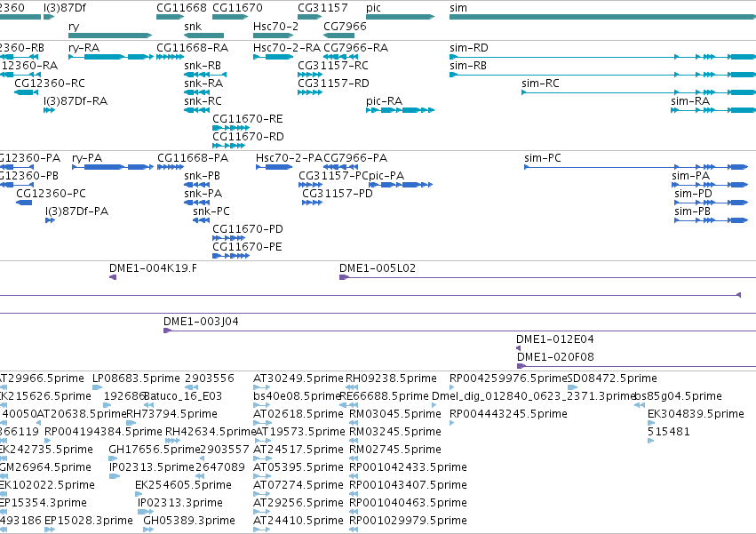Click the sim-PD protein feature
Image resolution: width=756 pixels, height=534 pixels.
(712, 203)
